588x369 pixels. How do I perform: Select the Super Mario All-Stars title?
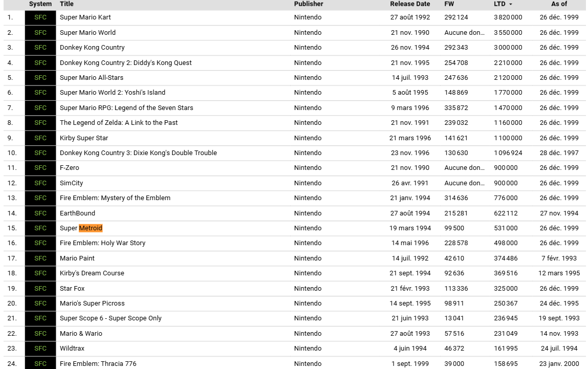pyautogui.click(x=92, y=78)
